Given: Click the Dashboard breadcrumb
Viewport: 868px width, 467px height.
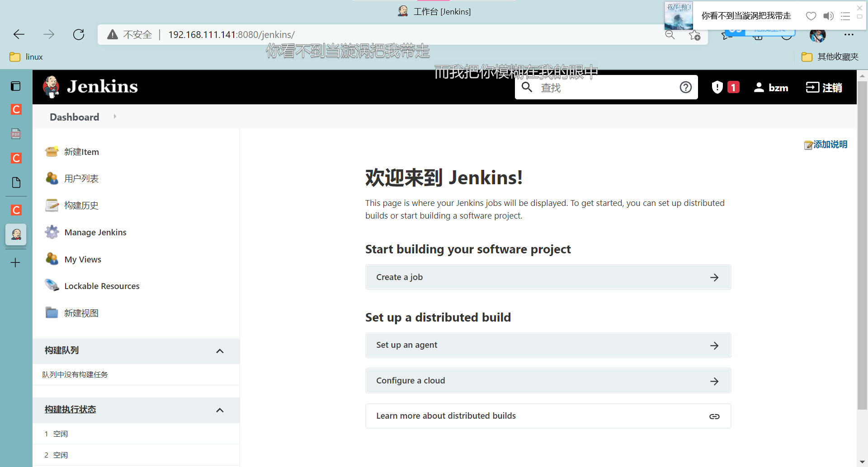Looking at the screenshot, I should (75, 117).
